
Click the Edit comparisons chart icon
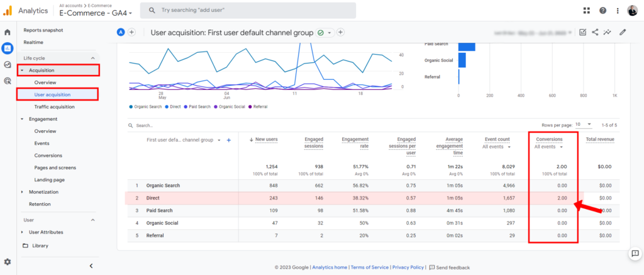(x=582, y=32)
